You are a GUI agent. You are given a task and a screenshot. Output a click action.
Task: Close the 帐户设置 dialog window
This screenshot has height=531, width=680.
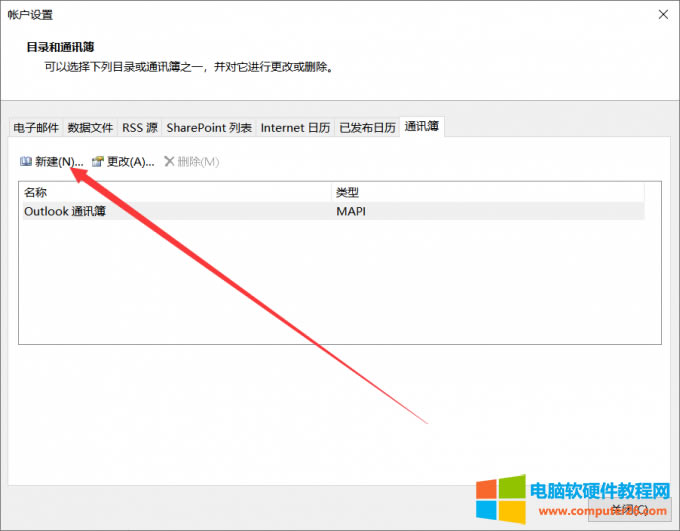coord(663,15)
